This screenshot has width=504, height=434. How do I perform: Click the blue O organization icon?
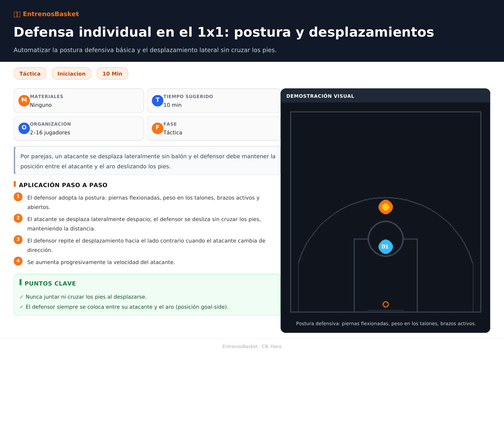click(x=24, y=128)
